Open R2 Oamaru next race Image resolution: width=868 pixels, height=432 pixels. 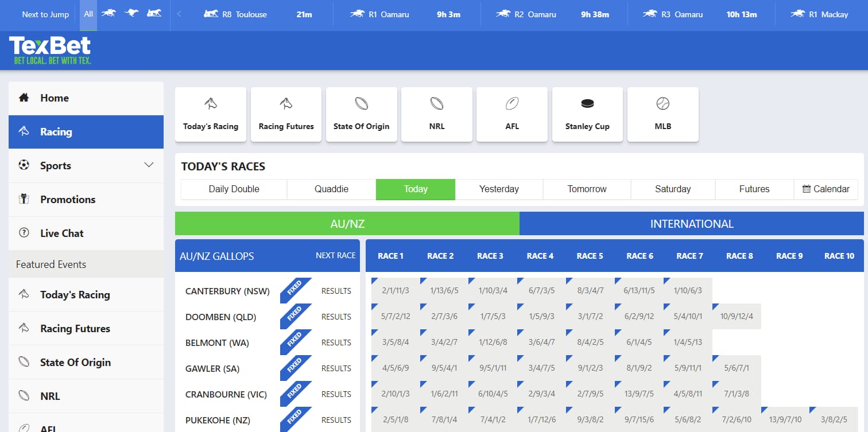[553, 14]
